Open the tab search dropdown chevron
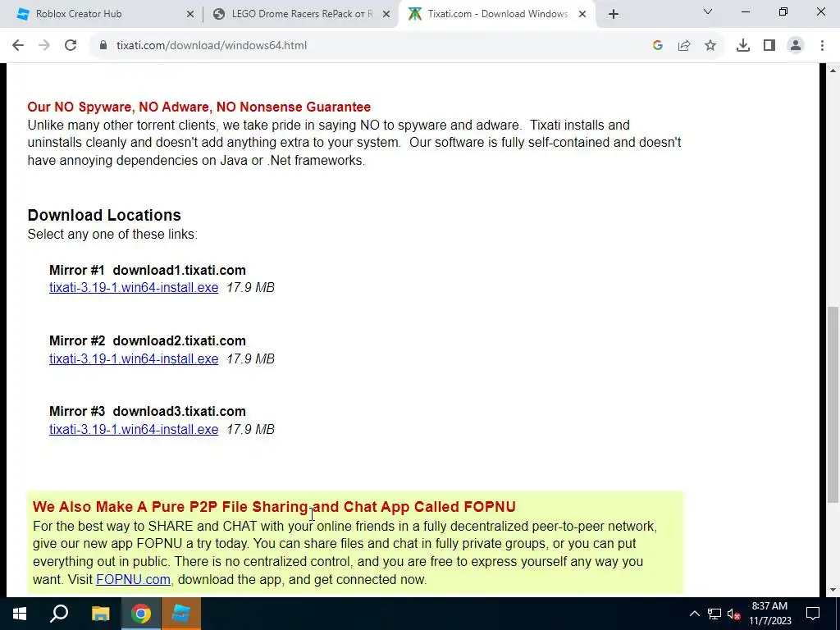 coord(708,11)
